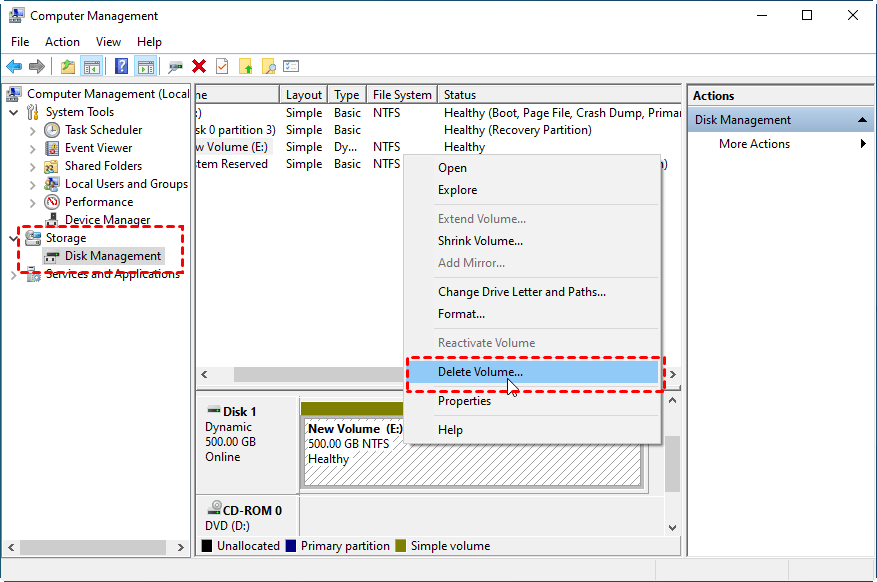
Task: Choose Explore from the context menu
Action: click(532, 190)
